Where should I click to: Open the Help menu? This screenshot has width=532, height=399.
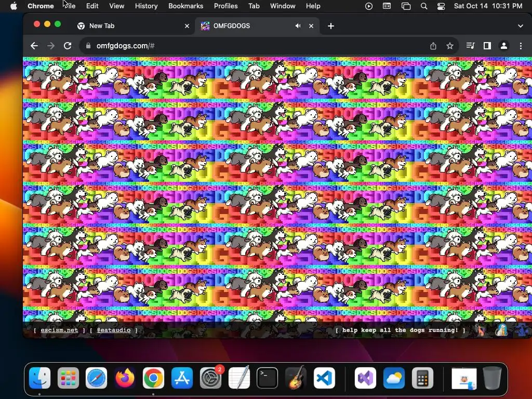tap(313, 6)
